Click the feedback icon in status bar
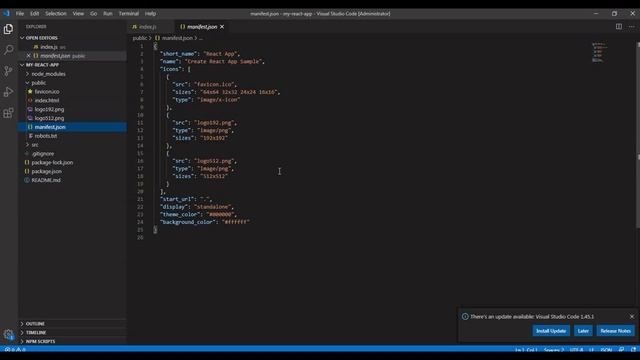The image size is (640, 360). coord(621,350)
